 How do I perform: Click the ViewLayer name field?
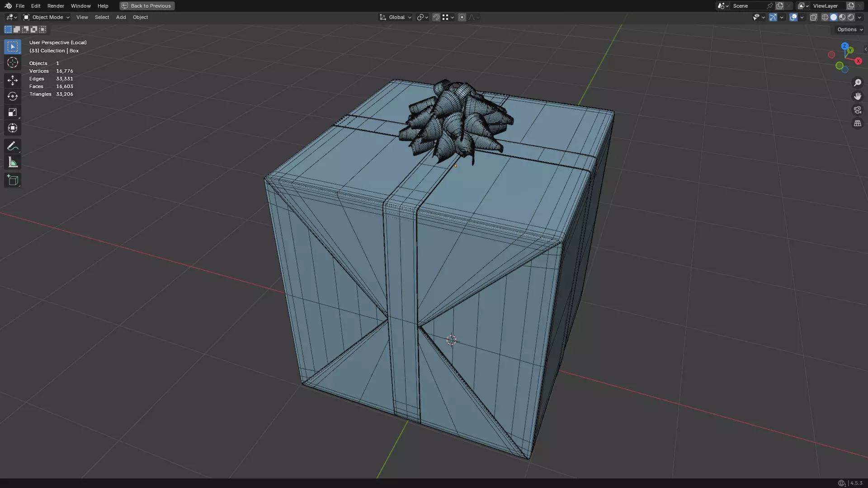click(x=827, y=6)
